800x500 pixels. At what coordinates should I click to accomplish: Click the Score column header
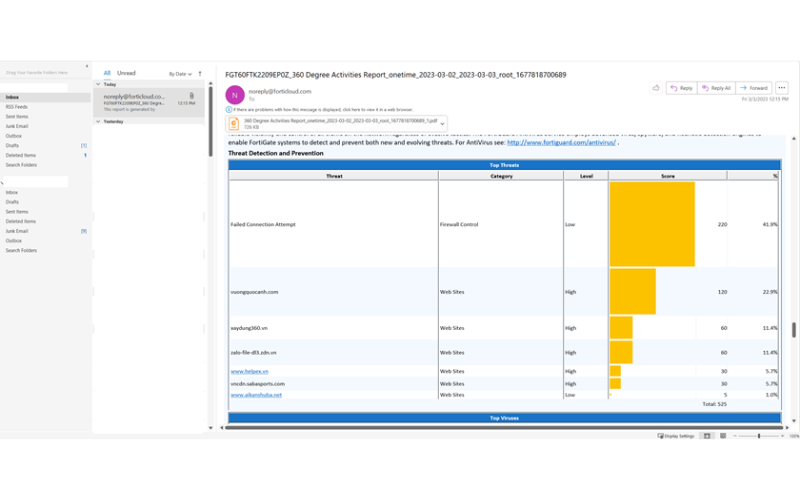click(x=668, y=176)
